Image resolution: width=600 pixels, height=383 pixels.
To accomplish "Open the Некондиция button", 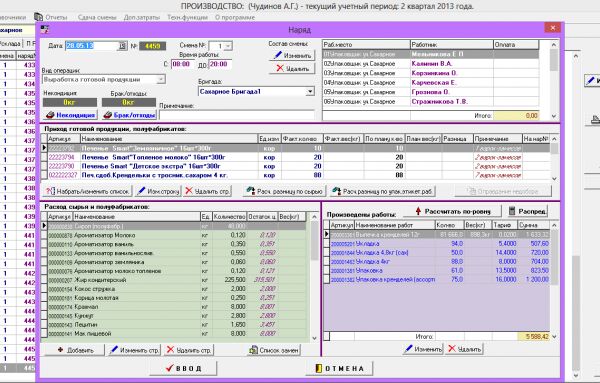I will (70, 115).
